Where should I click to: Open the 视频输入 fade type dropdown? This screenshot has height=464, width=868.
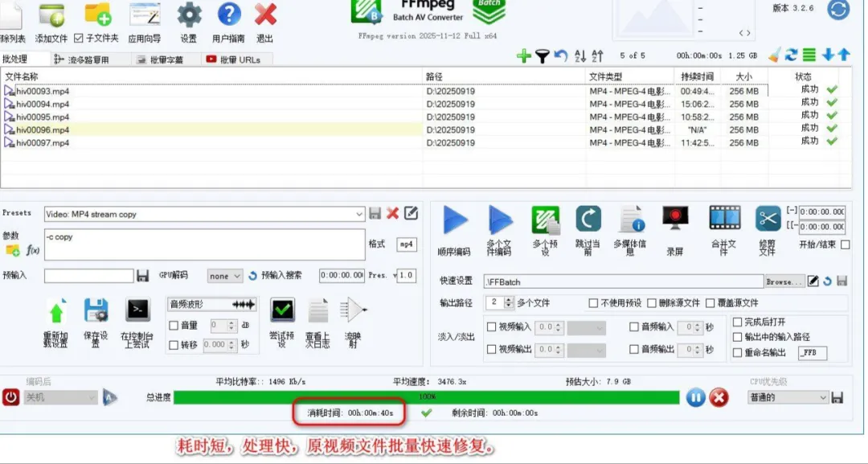587,328
